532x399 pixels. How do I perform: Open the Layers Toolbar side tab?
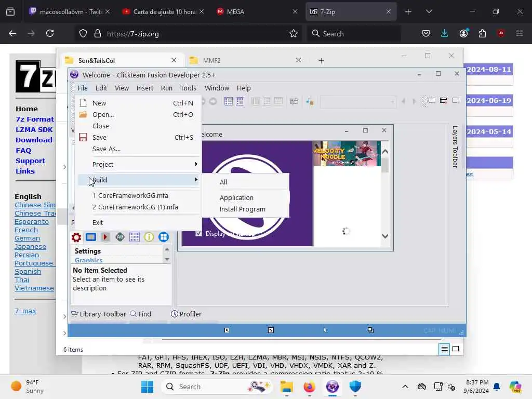[455, 147]
